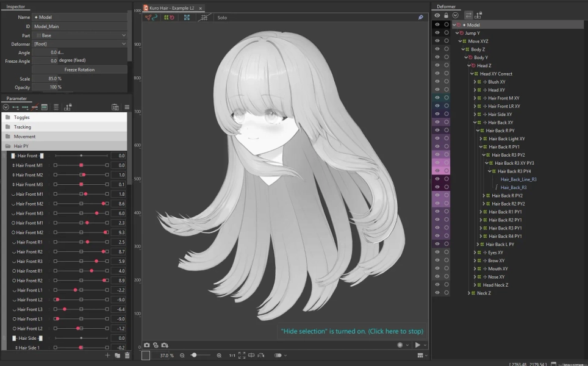Select the Kuro Hair - Example L2 tab

173,9
